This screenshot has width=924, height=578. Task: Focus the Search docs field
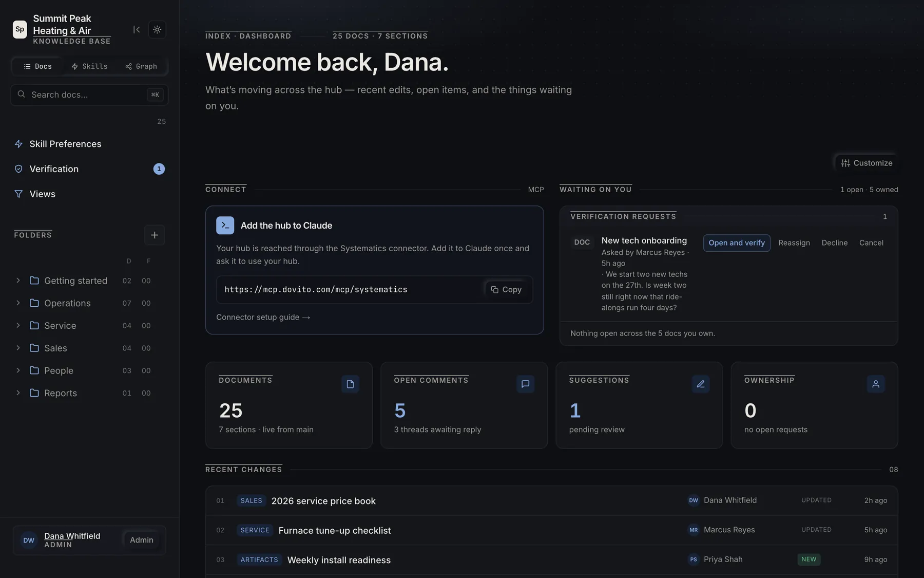click(89, 95)
